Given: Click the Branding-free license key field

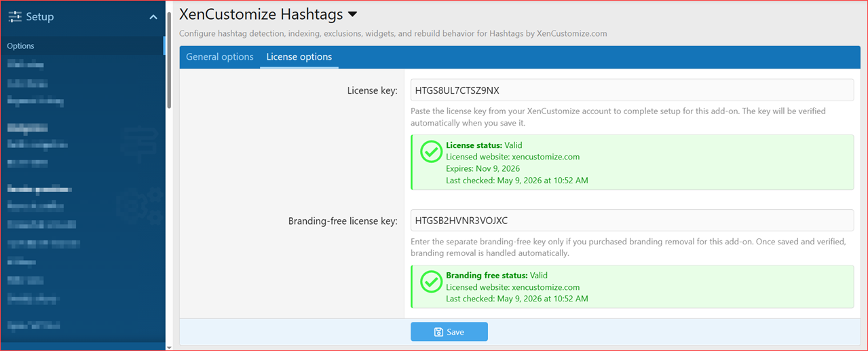Looking at the screenshot, I should pos(632,221).
